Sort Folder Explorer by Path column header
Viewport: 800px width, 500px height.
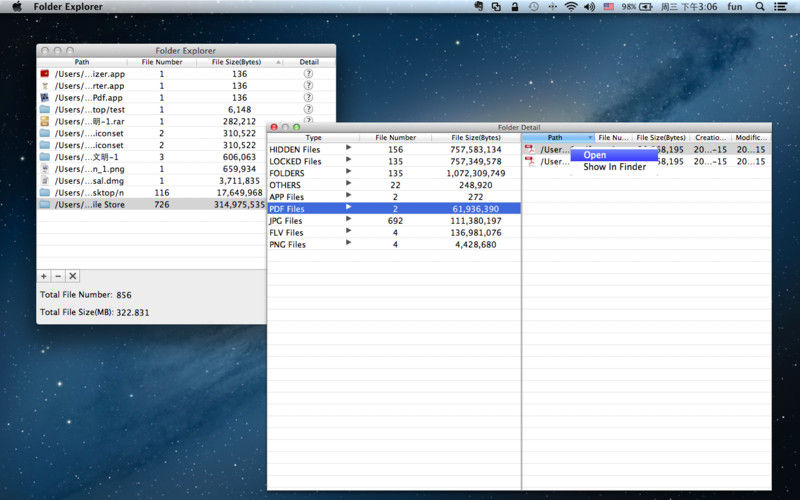click(82, 62)
